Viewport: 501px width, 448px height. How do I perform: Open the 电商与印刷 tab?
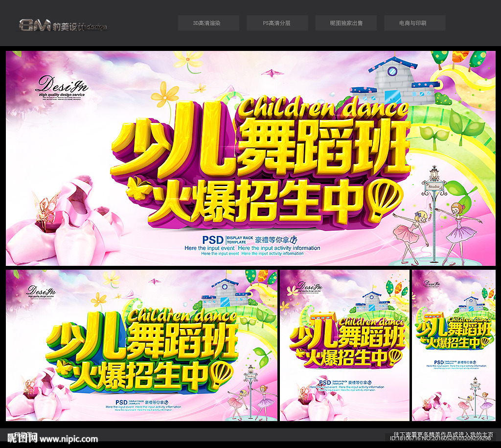point(415,23)
